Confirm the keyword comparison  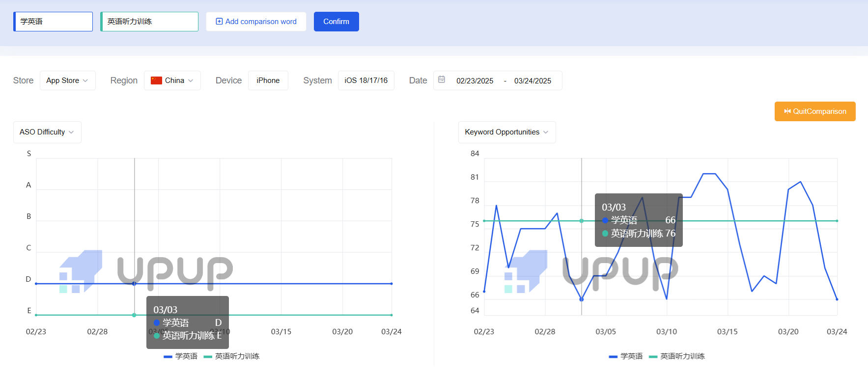click(336, 22)
